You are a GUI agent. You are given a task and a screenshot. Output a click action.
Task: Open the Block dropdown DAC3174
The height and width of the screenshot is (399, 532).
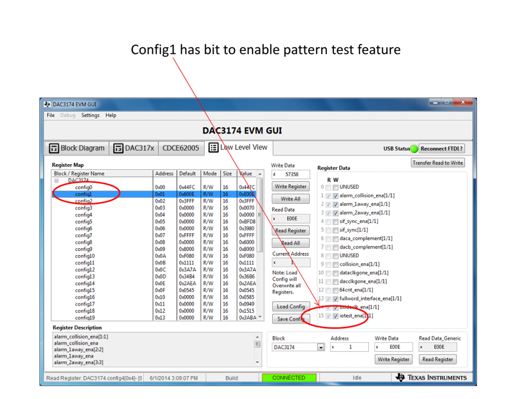pos(321,347)
